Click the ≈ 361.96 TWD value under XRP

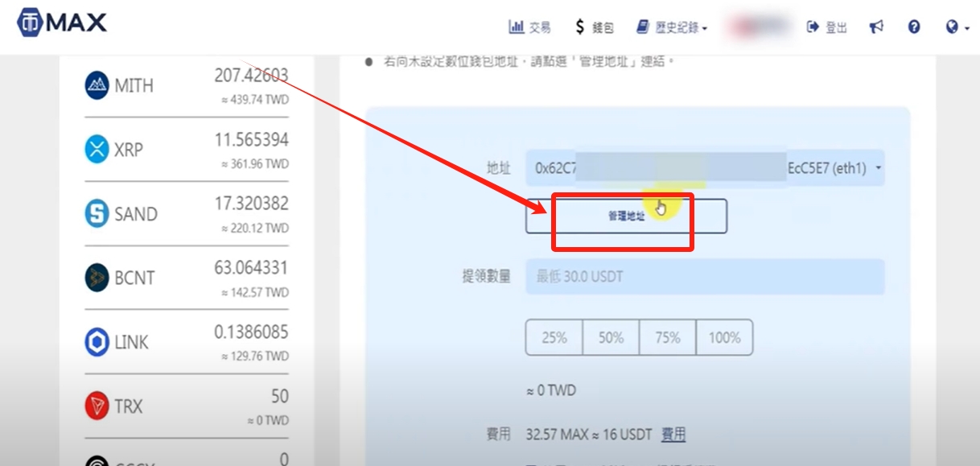point(255,164)
